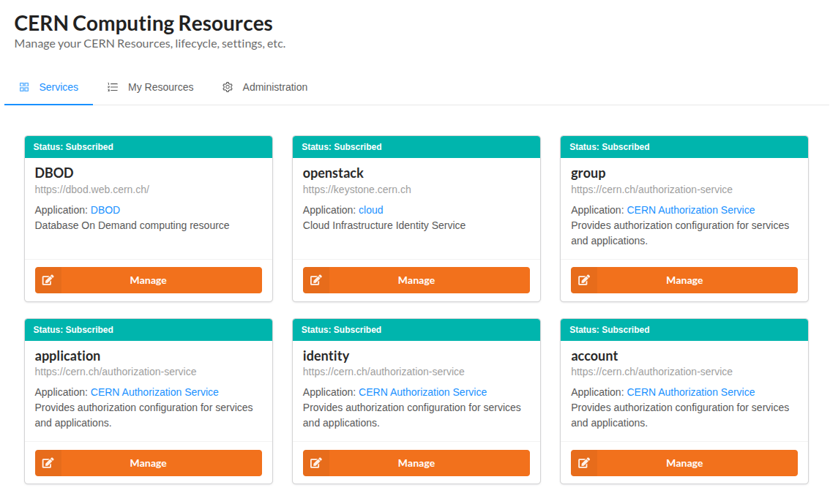Click the openstack card title
Viewport: 830px width, 504px height.
[x=333, y=173]
